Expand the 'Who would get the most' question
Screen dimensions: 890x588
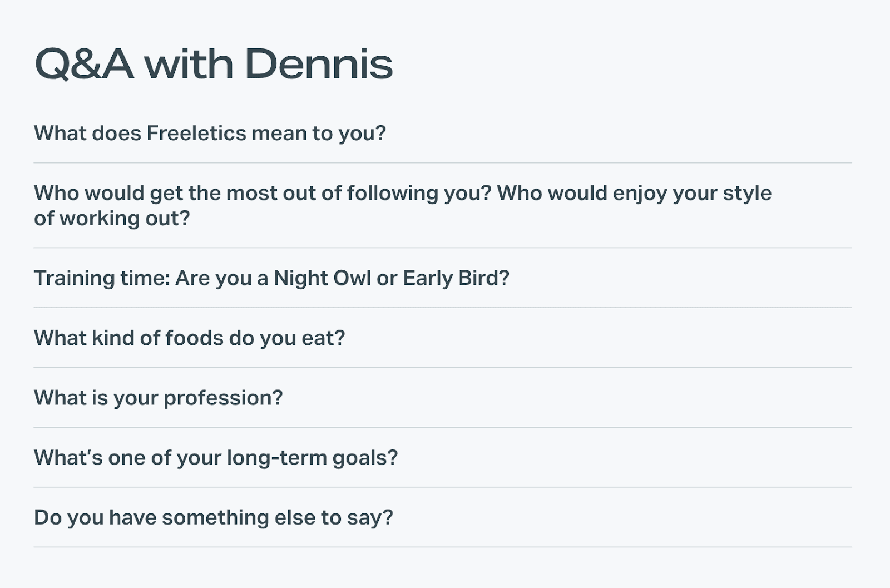pos(402,205)
